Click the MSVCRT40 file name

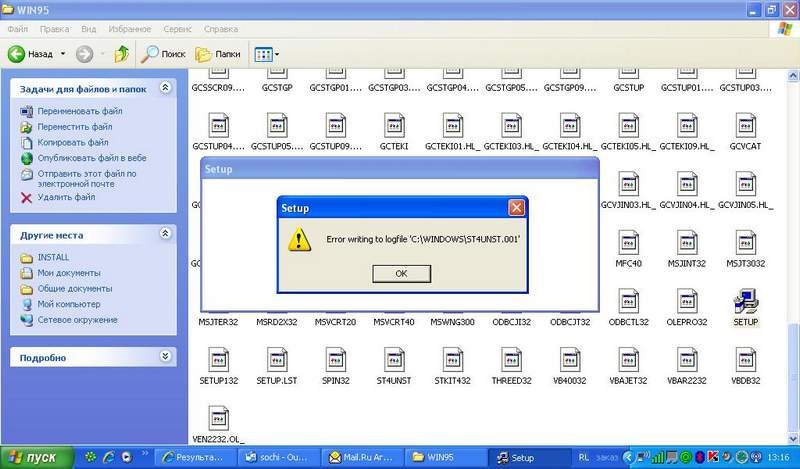coord(394,322)
